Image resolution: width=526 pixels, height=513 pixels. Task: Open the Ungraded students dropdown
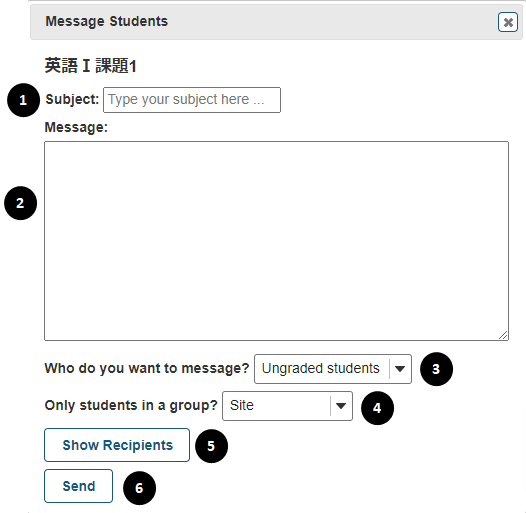(333, 369)
